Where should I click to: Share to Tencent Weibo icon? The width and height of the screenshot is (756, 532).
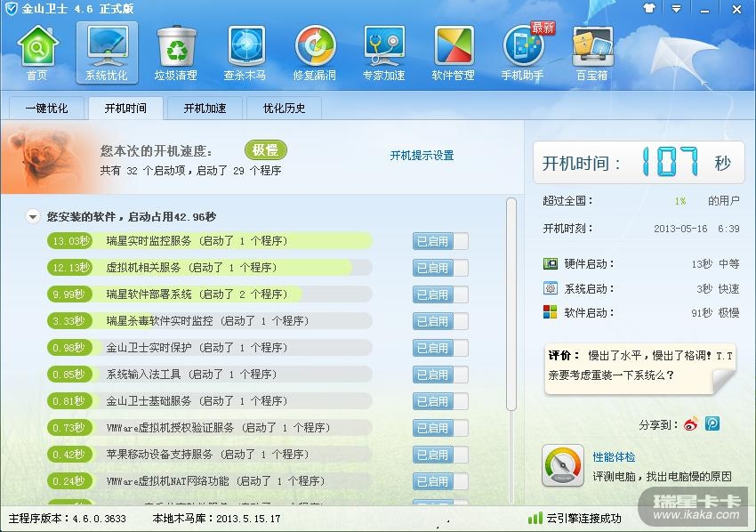[712, 424]
